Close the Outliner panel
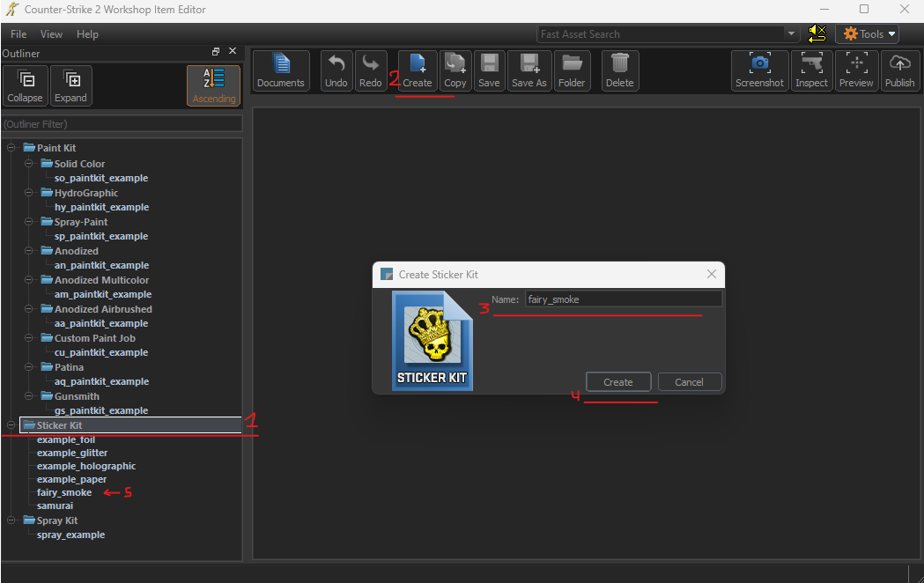 (233, 51)
